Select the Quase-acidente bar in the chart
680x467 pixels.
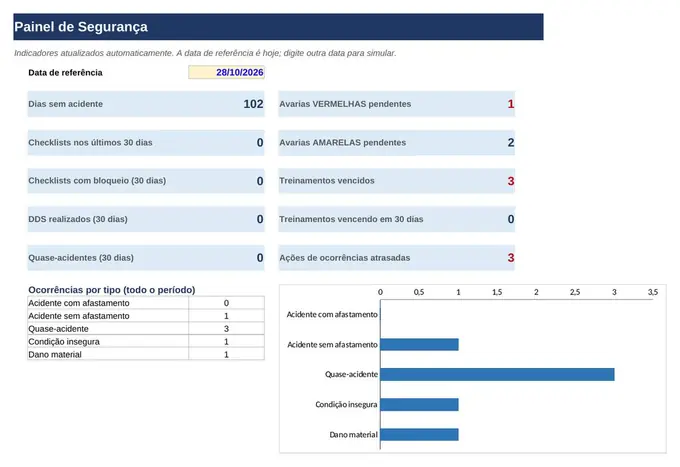pos(497,375)
